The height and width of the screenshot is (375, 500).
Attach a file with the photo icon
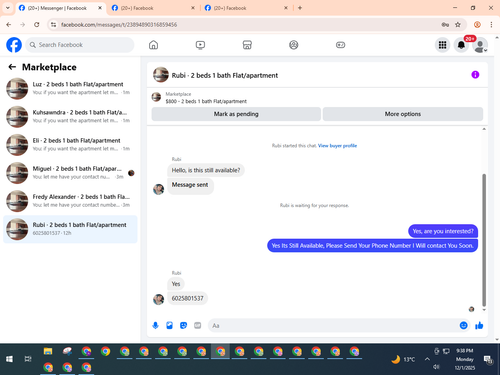(x=169, y=325)
